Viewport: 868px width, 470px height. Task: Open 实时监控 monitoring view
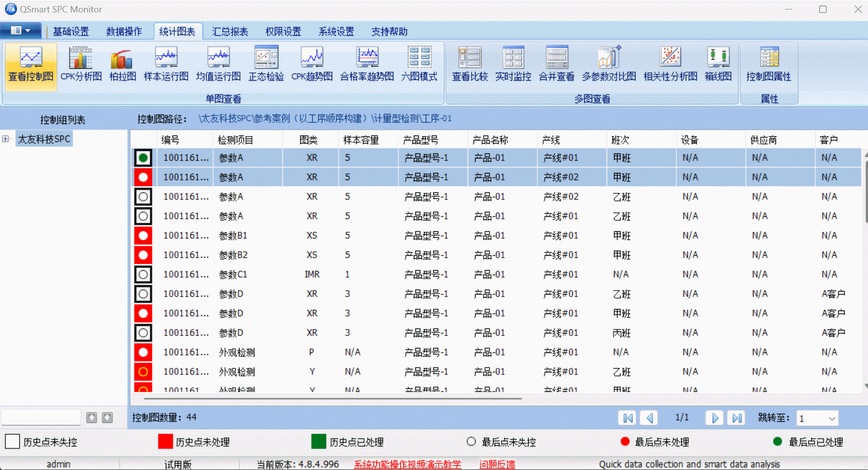click(513, 64)
